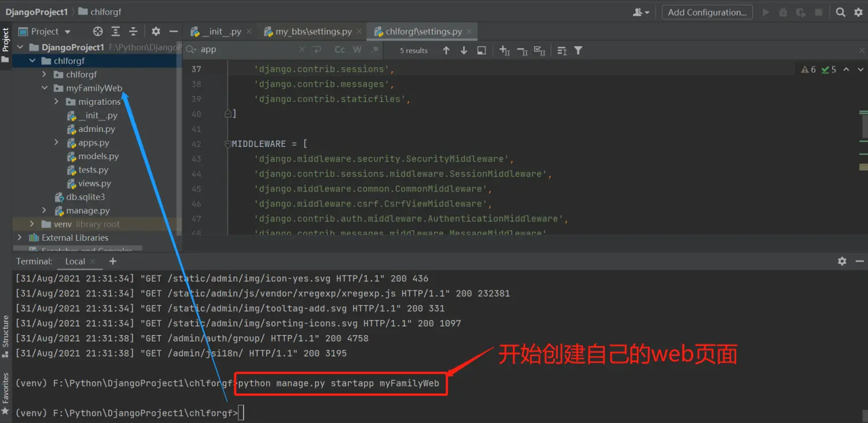Click Expand All in Project panel
The width and height of the screenshot is (868, 423).
pyautogui.click(x=116, y=31)
